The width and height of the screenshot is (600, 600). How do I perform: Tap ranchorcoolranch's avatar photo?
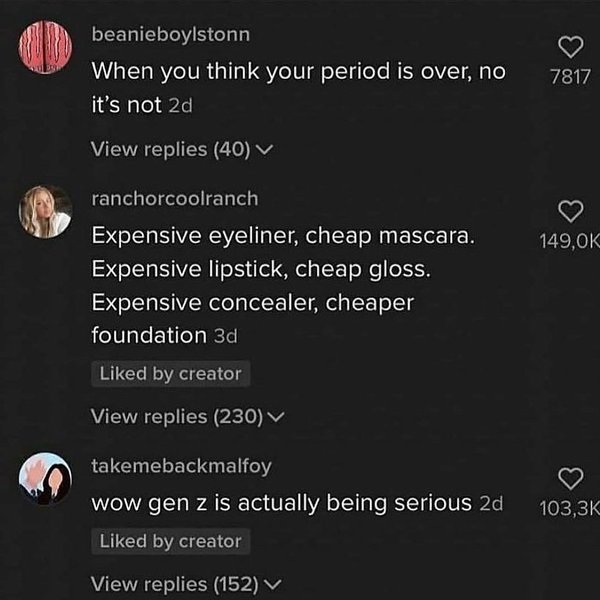click(46, 211)
